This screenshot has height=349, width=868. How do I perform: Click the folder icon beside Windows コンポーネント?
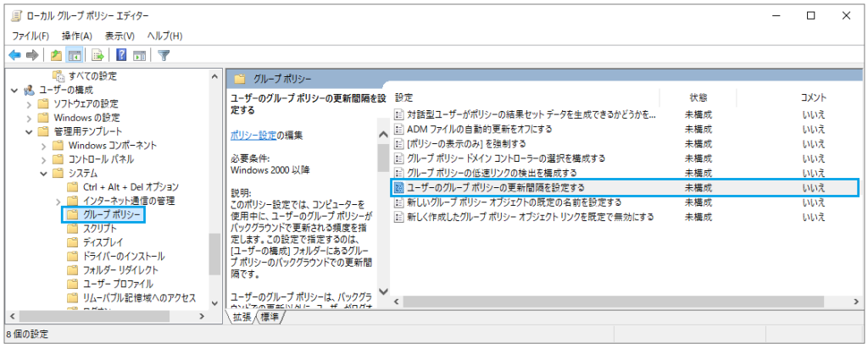[x=58, y=145]
